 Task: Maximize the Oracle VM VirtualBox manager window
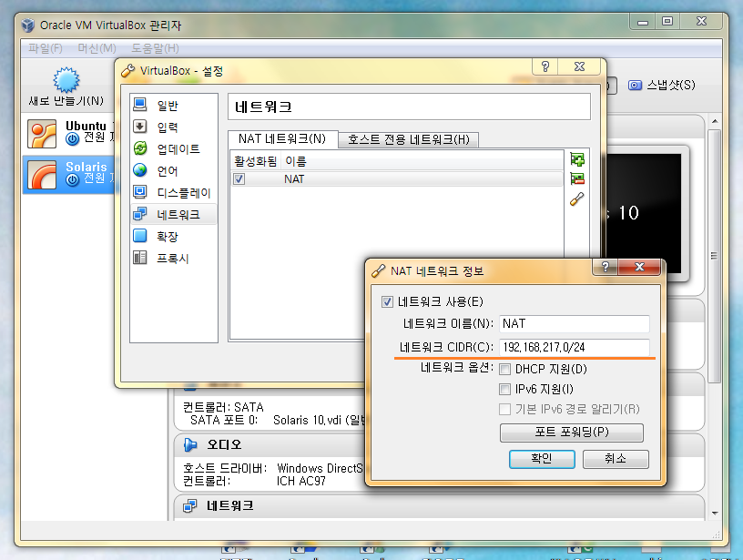point(667,22)
